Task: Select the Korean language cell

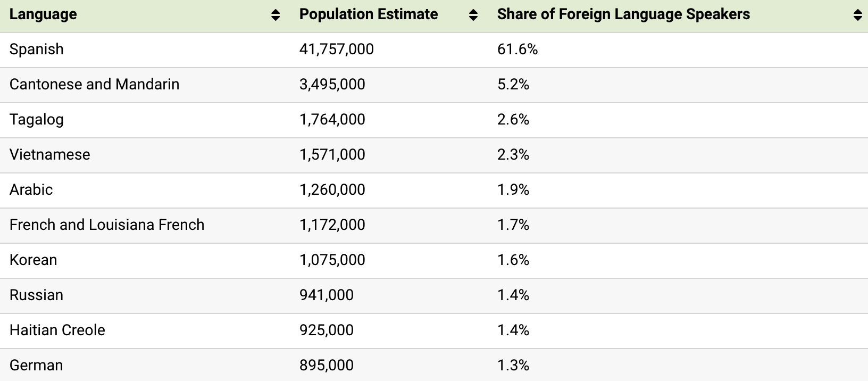Action: click(x=34, y=260)
